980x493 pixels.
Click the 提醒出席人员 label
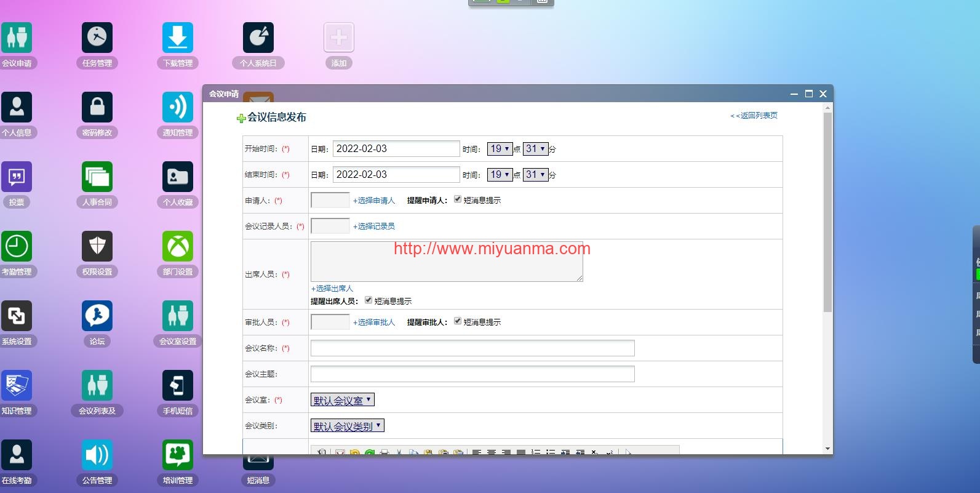334,302
